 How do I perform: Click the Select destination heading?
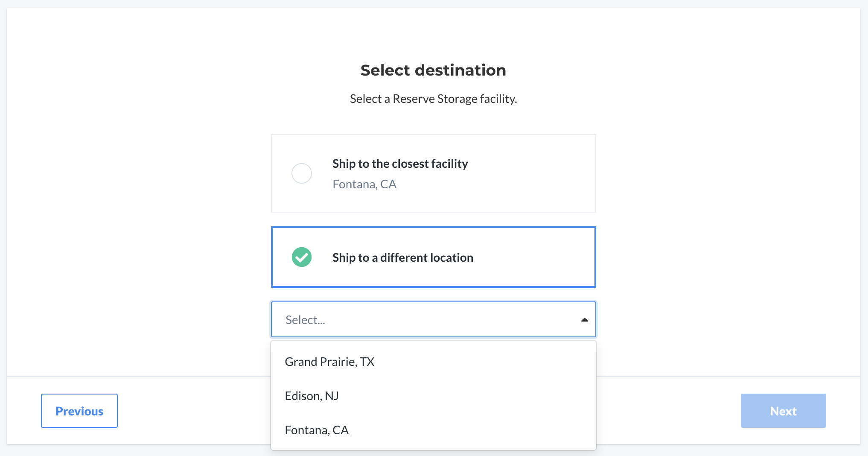433,70
